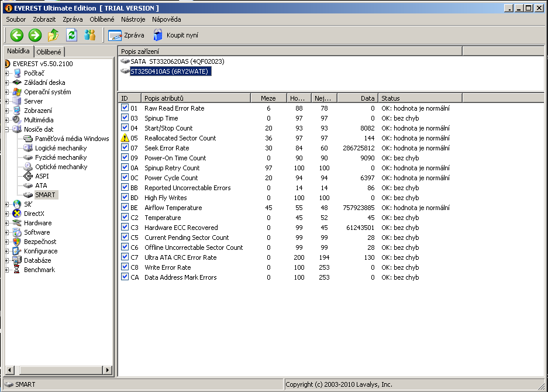Toggle the Write Error Rate checkbox

[125, 267]
